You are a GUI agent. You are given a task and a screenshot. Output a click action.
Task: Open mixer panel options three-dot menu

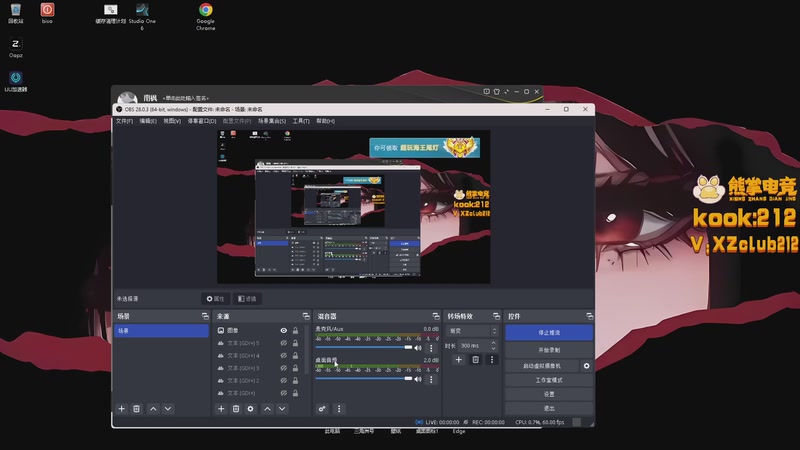[339, 409]
